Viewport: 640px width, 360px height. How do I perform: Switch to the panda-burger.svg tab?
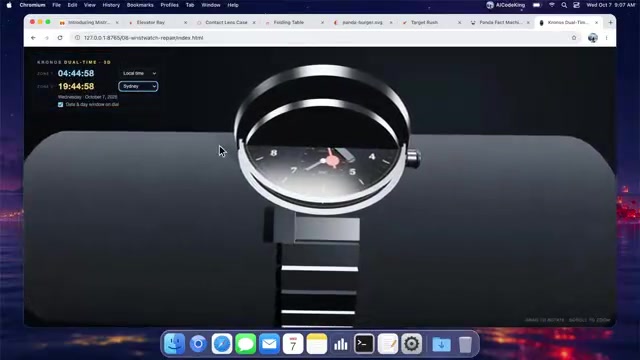[363, 22]
